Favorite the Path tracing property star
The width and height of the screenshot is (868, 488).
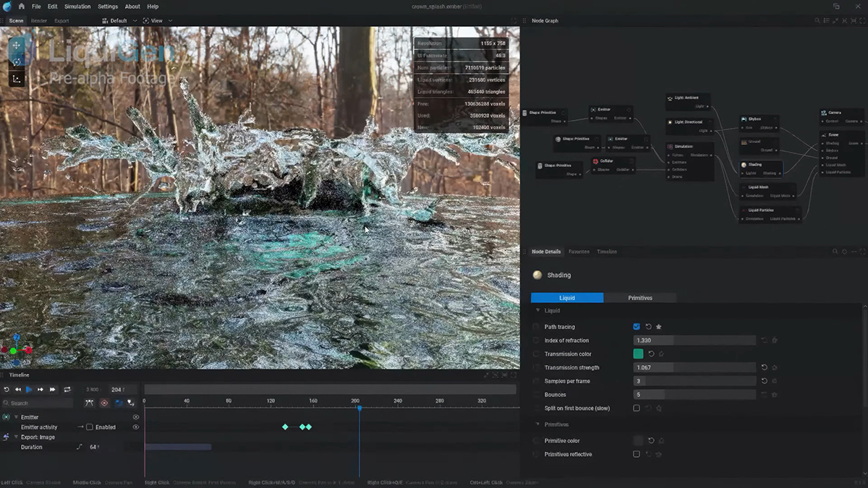click(659, 327)
